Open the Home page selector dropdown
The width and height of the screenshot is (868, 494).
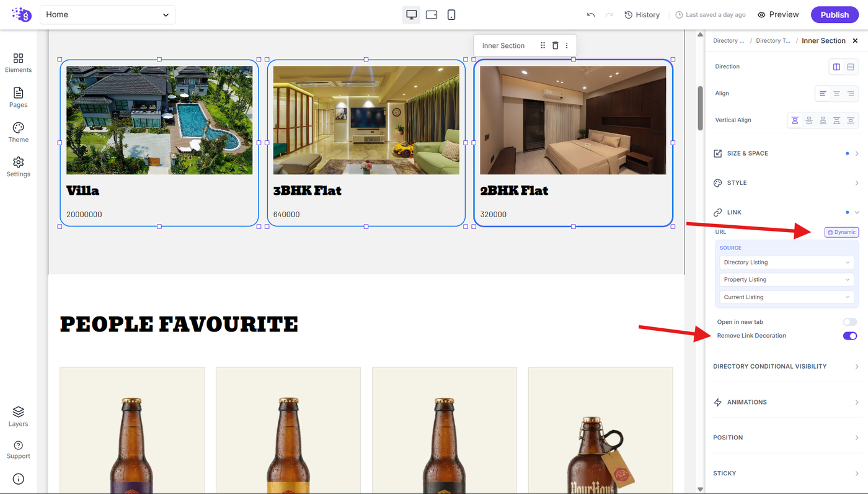pos(107,15)
